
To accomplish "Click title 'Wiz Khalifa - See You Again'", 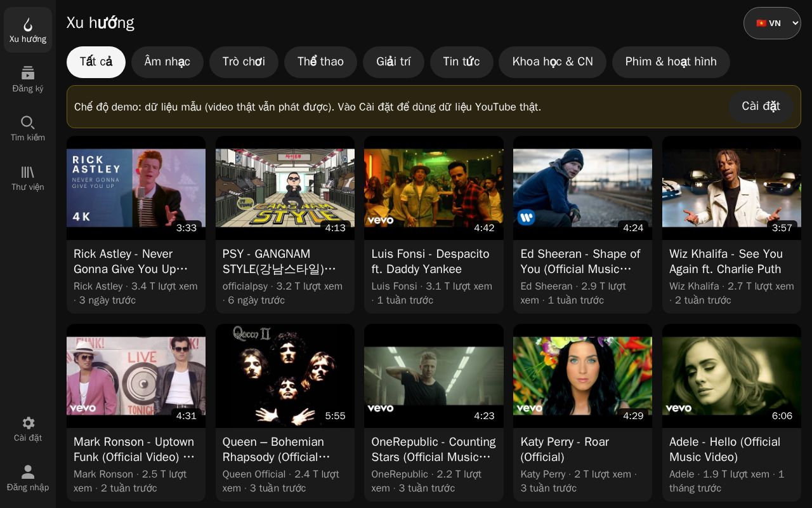I will point(726,262).
